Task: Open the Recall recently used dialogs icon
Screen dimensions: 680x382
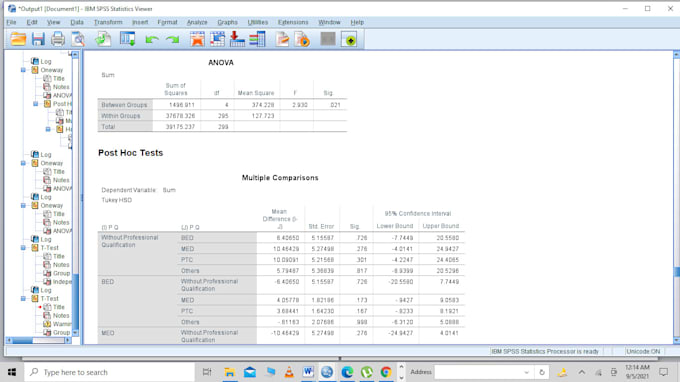Action: coord(128,39)
